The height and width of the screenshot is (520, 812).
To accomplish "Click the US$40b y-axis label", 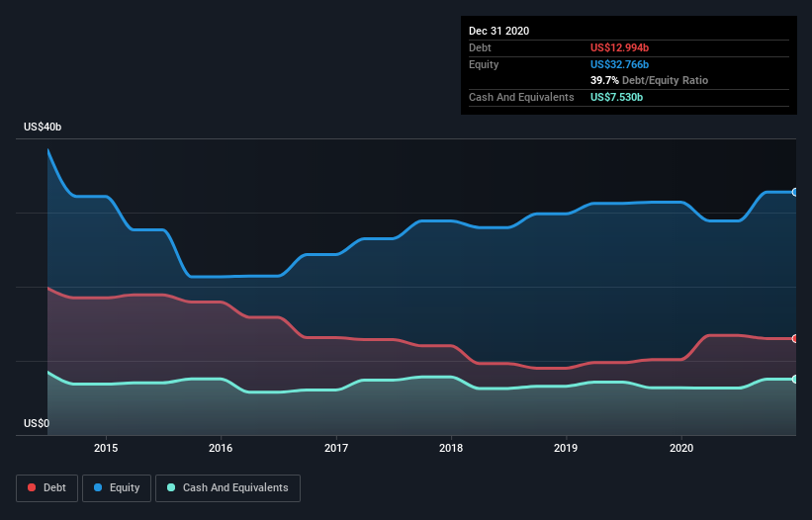I will pyautogui.click(x=43, y=127).
